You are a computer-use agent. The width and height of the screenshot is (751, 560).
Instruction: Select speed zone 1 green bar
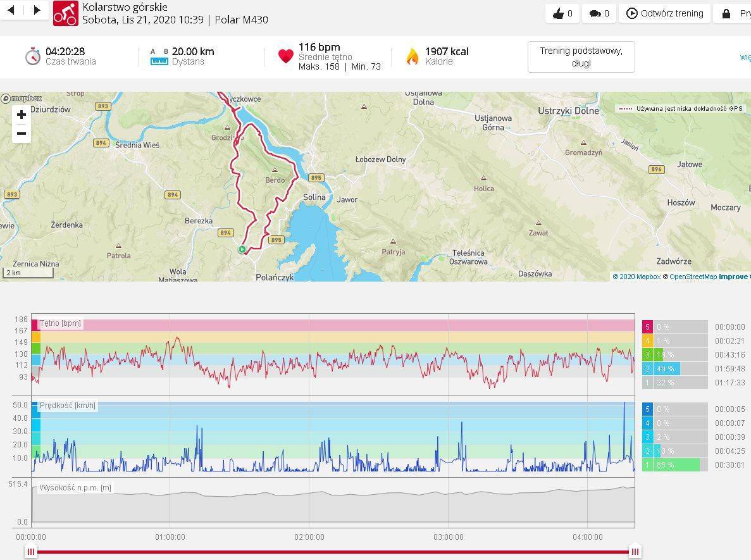click(x=676, y=465)
